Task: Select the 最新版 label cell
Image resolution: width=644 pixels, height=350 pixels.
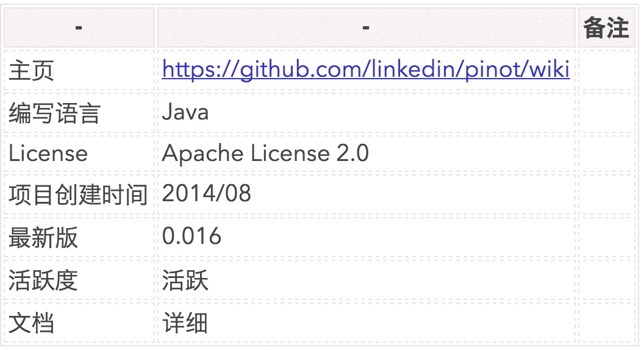Action: coord(43,238)
